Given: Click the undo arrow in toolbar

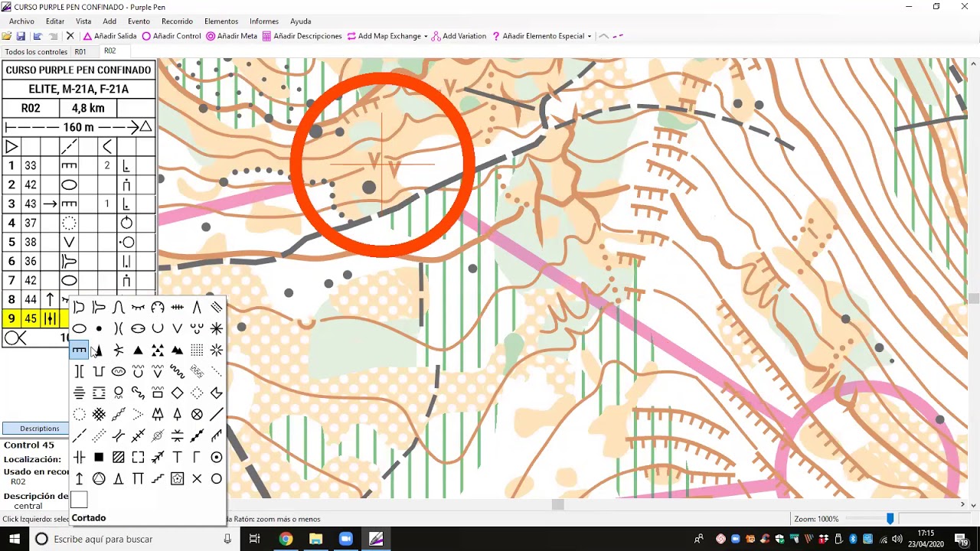Looking at the screenshot, I should (38, 36).
